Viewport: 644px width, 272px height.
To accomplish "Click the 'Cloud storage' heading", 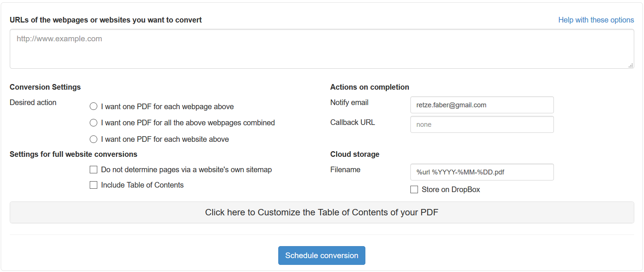I will coord(355,154).
